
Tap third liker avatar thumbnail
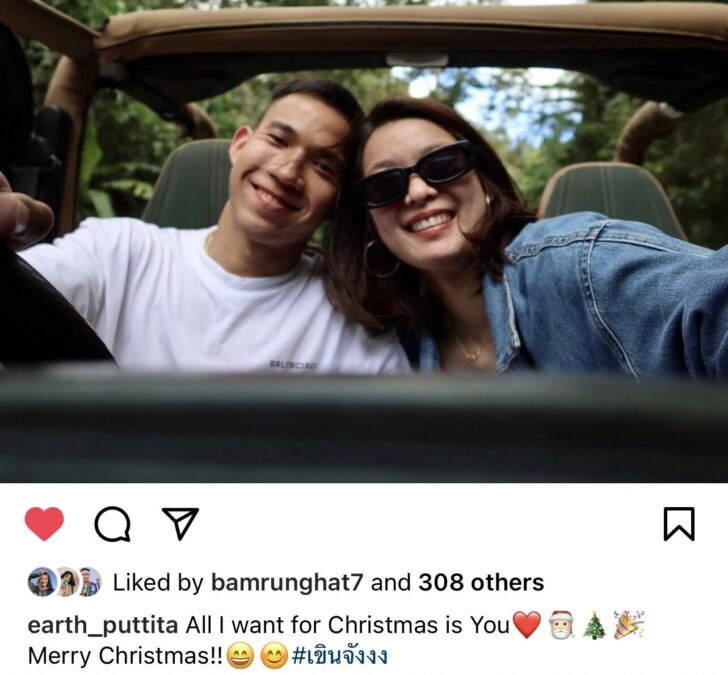pos(90,582)
